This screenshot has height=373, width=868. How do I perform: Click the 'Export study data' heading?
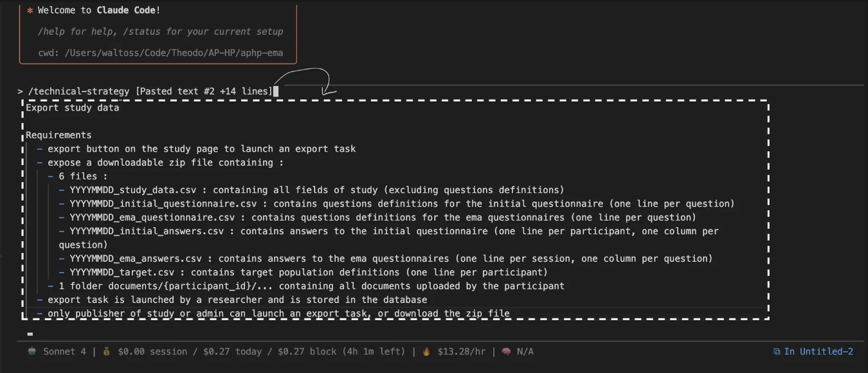[73, 108]
